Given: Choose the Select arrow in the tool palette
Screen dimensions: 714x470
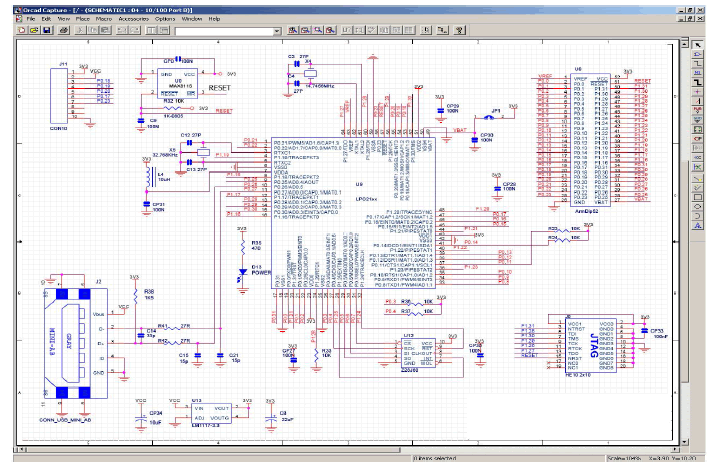Looking at the screenshot, I should 698,45.
